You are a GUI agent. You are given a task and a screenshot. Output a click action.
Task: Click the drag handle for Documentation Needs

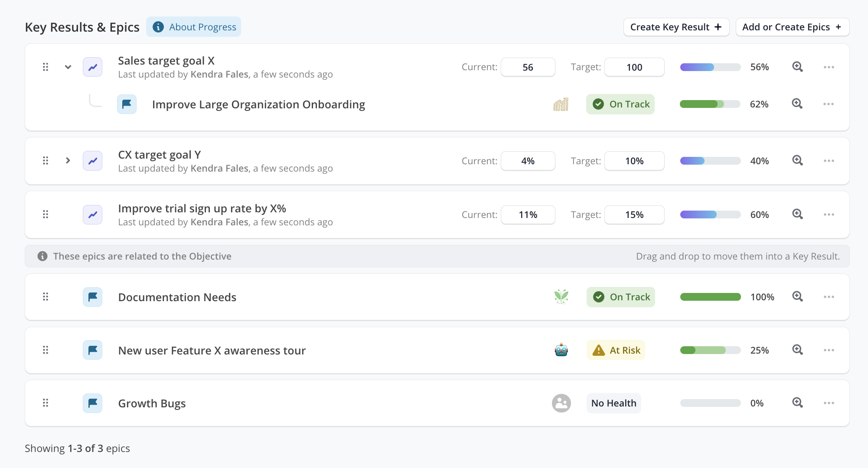pyautogui.click(x=46, y=297)
